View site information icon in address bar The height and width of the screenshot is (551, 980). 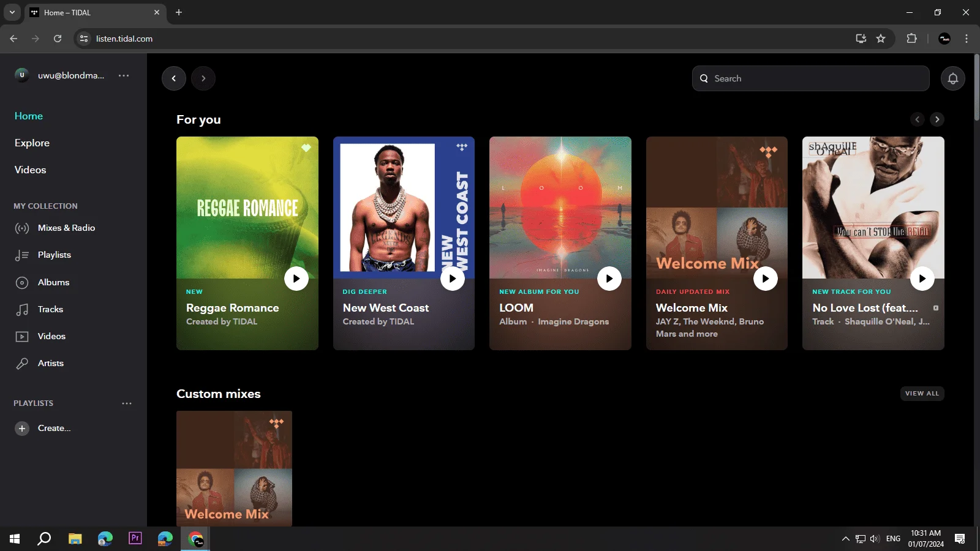coord(84,39)
